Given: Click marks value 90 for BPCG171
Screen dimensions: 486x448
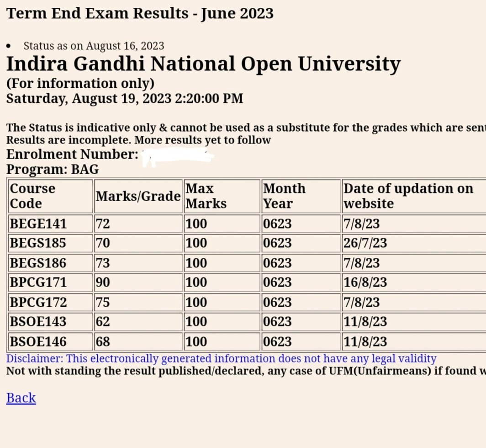Looking at the screenshot, I should click(x=103, y=283).
